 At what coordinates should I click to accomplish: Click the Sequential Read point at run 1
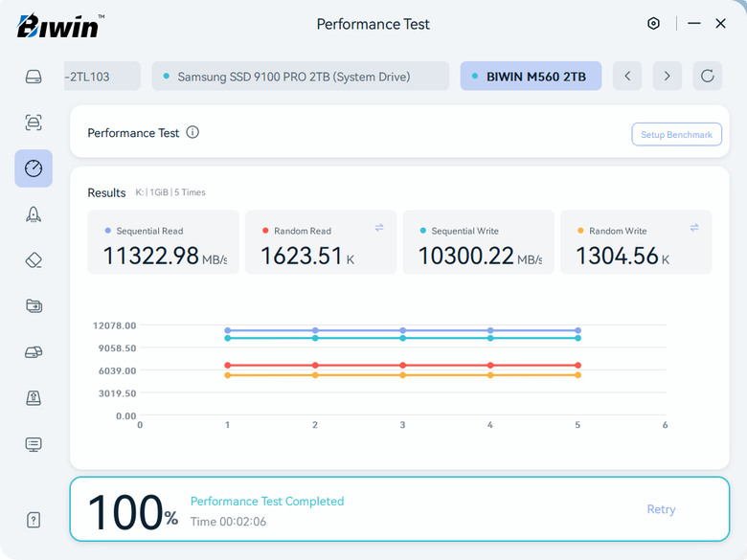[228, 330]
